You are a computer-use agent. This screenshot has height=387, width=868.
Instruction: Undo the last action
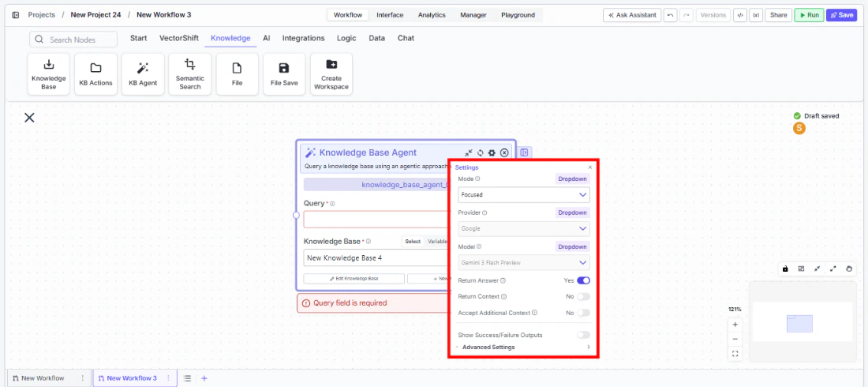[671, 15]
